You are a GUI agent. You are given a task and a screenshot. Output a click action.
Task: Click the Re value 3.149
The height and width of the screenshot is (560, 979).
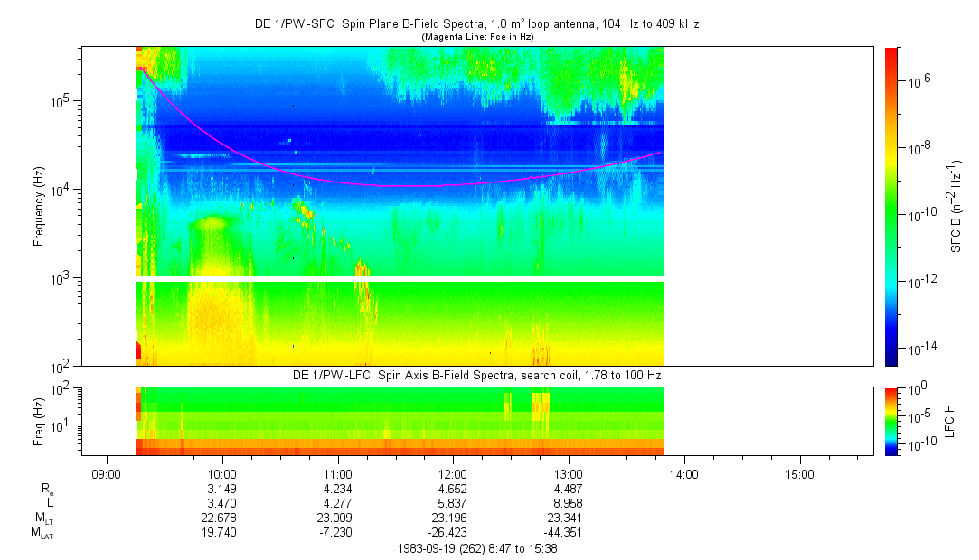[x=222, y=489]
